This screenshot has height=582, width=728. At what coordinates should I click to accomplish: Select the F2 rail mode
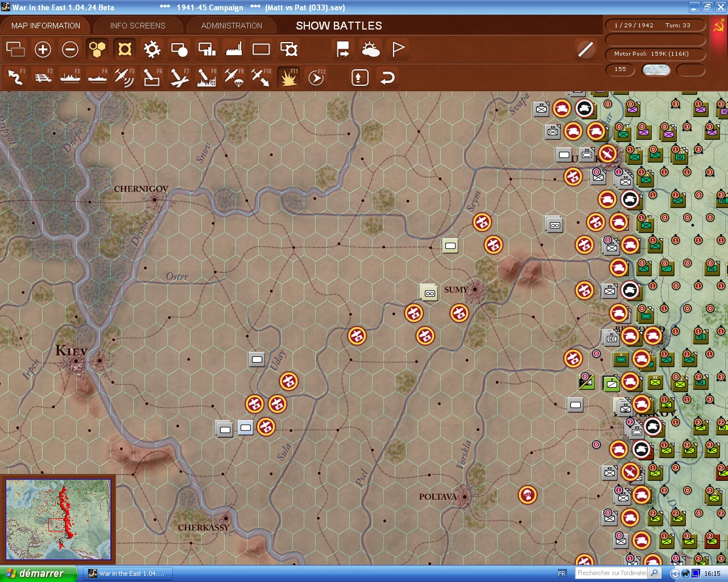[43, 77]
